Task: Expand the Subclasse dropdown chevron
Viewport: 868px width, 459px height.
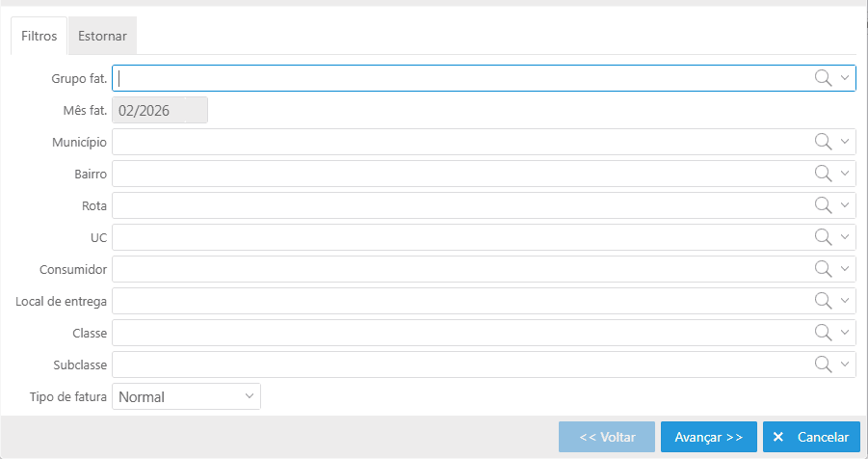Action: point(845,364)
